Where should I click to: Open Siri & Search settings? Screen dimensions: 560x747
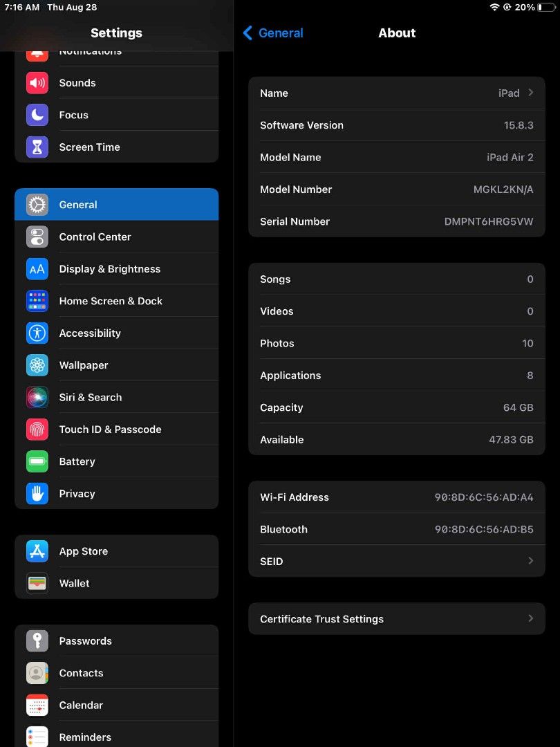117,397
